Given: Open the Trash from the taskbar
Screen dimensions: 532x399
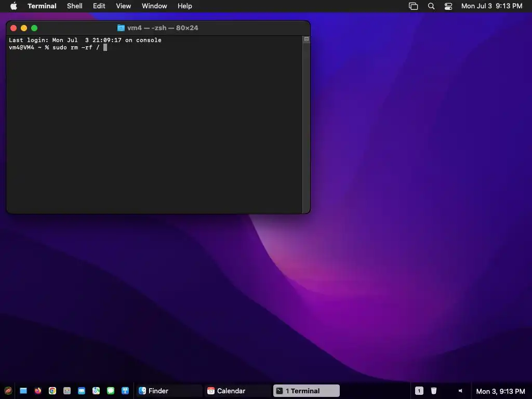Looking at the screenshot, I should [434, 391].
